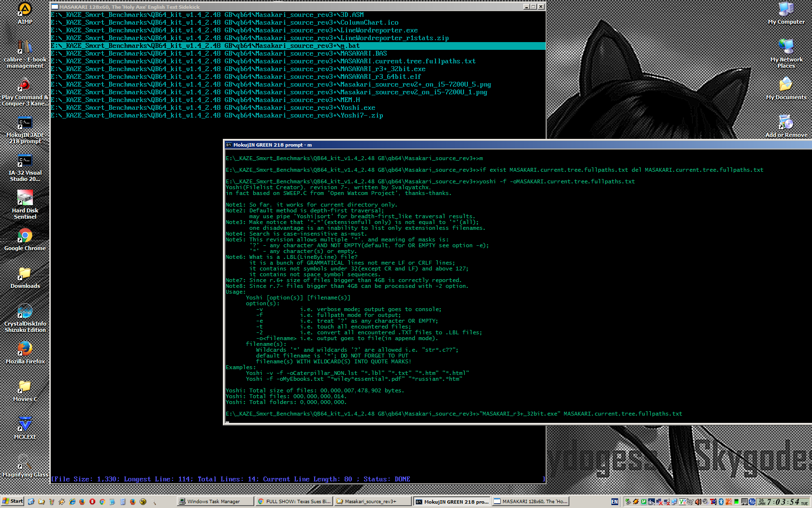
Task: Click the highlighted m.bat row
Action: coord(298,46)
